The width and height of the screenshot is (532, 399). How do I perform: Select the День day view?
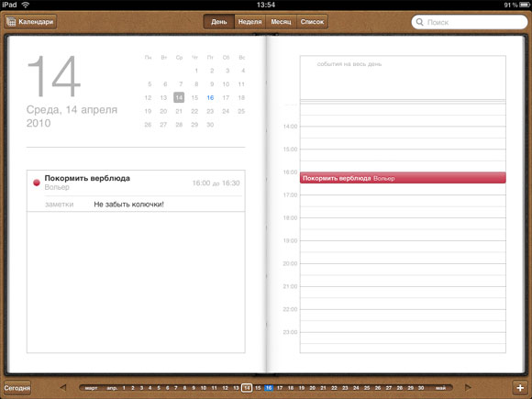pyautogui.click(x=219, y=22)
